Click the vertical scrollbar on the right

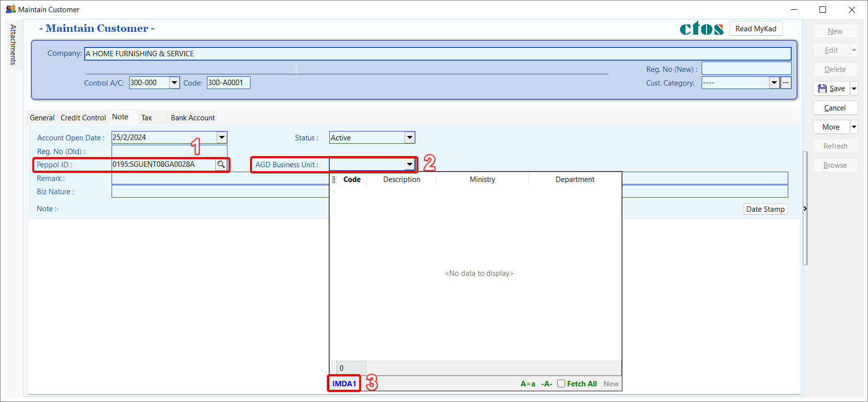click(805, 208)
